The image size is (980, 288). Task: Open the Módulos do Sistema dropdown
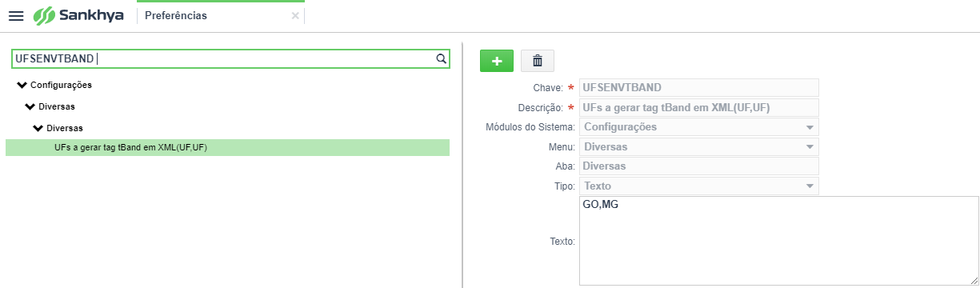[699, 127]
